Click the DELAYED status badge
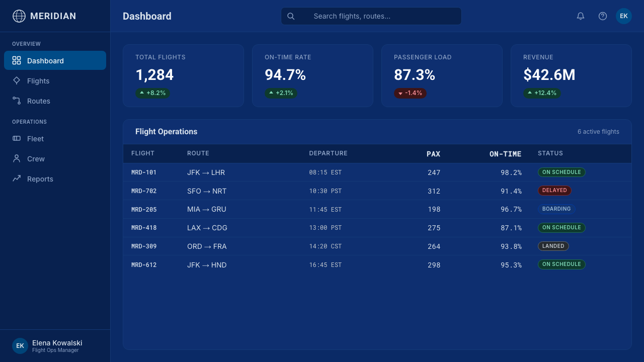Viewport: 644px width, 362px height. click(x=554, y=191)
